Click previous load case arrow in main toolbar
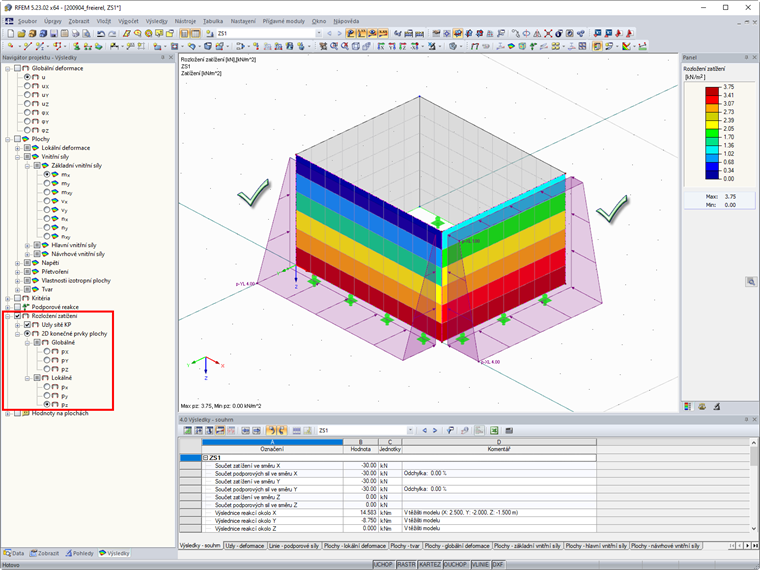This screenshot has height=570, width=760. pyautogui.click(x=330, y=33)
